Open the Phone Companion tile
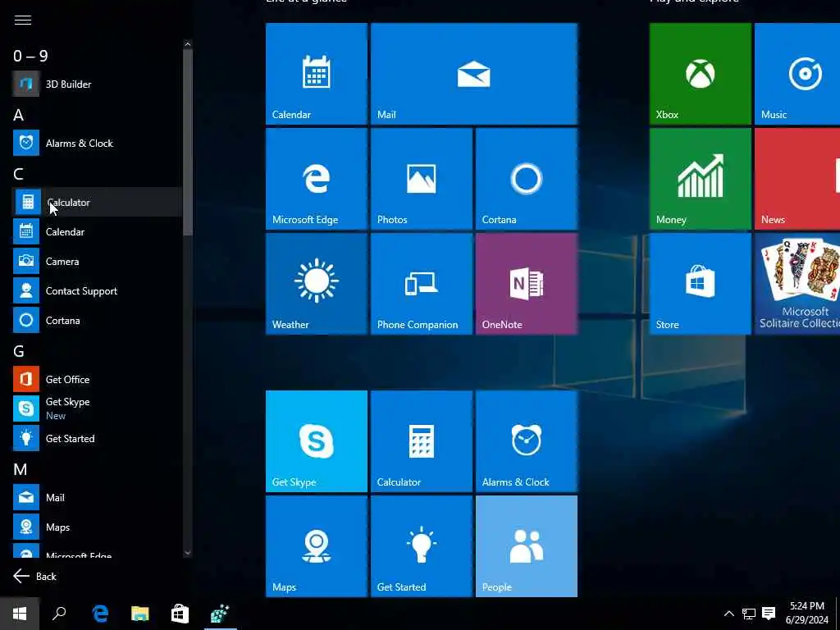Screen dimensions: 840x630 pyautogui.click(x=422, y=283)
